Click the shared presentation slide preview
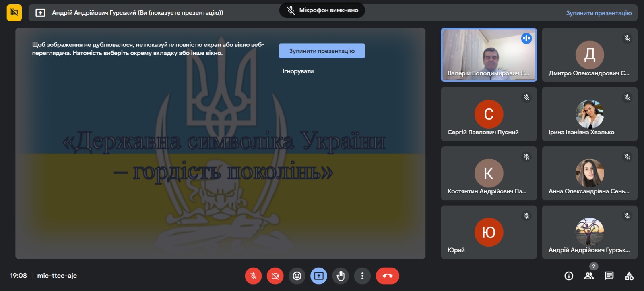 coord(221,143)
